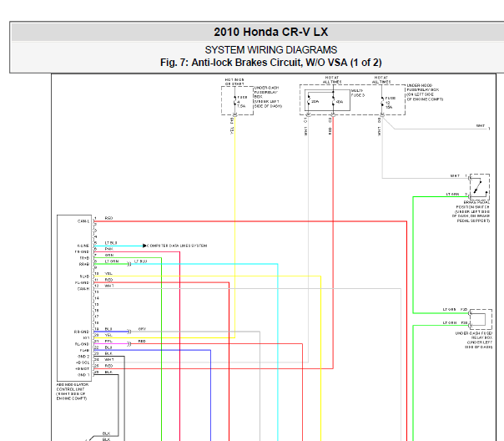Click the 'GND 1' pin label
The image size is (504, 441).
tap(83, 375)
